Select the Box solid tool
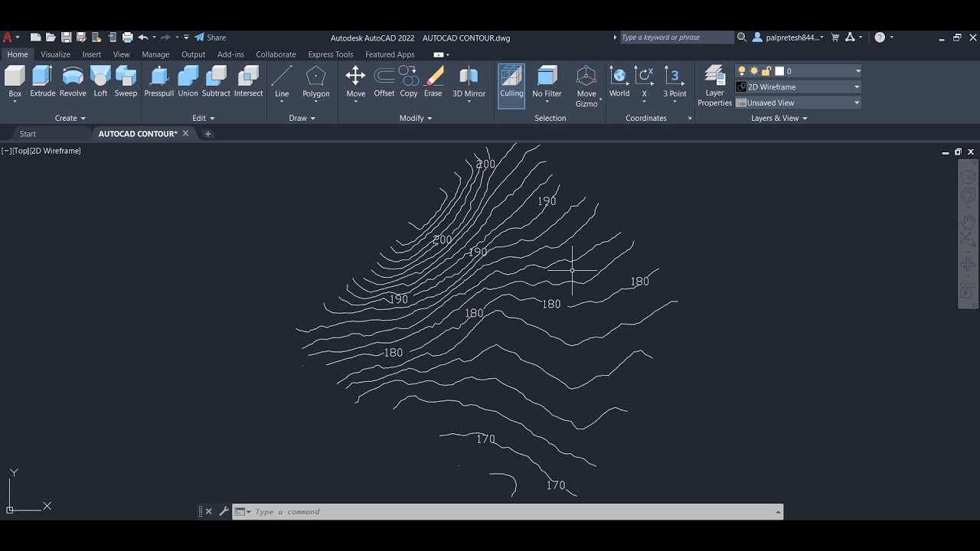 15,83
